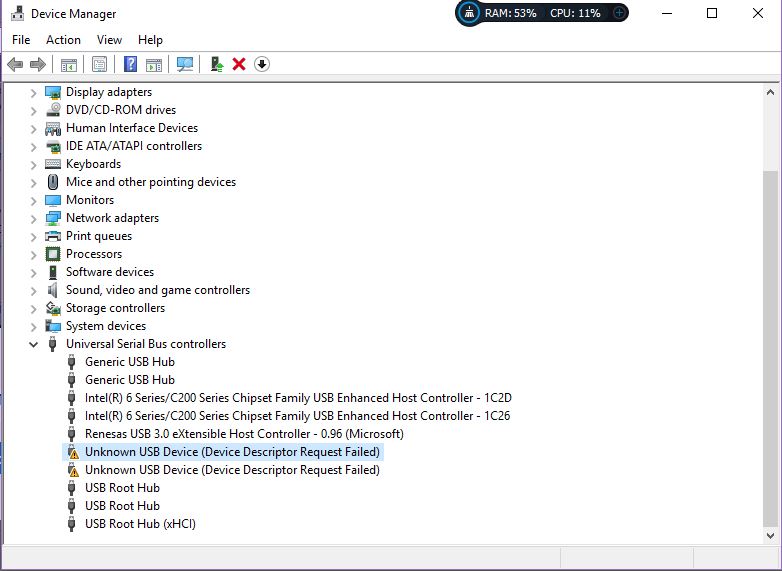Expand the Network adapters node
Screen dimensions: 782x571
tap(33, 218)
